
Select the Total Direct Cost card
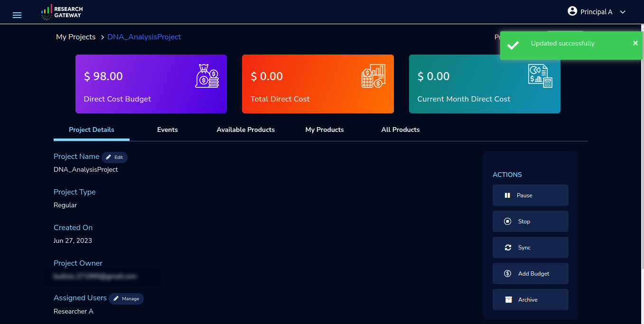(318, 84)
